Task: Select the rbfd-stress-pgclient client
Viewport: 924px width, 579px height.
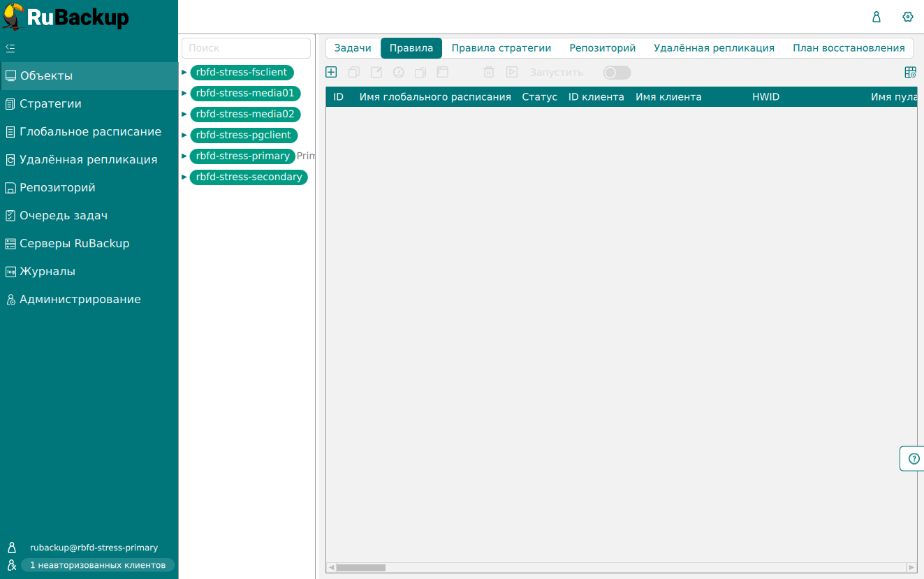Action: coord(244,135)
